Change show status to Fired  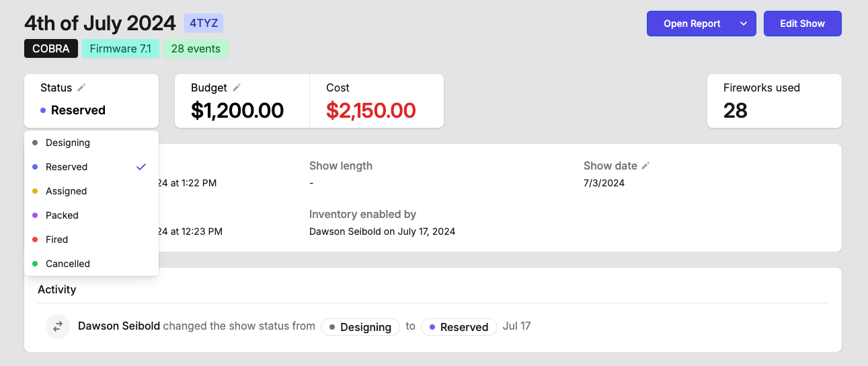[x=57, y=240]
